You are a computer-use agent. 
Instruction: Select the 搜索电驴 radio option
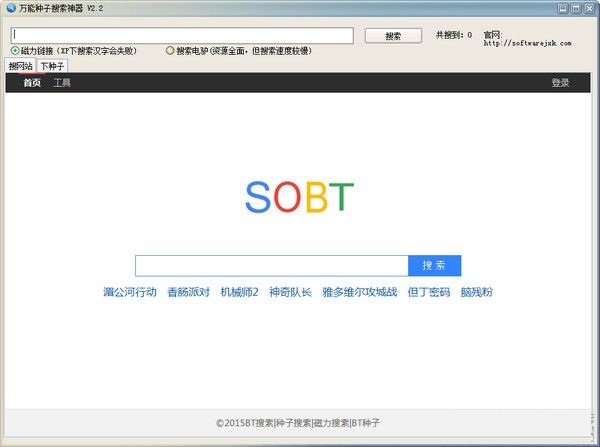[170, 51]
